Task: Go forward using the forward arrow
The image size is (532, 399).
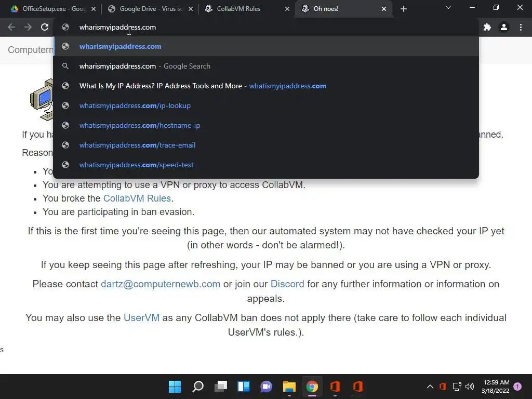Action: (x=28, y=27)
